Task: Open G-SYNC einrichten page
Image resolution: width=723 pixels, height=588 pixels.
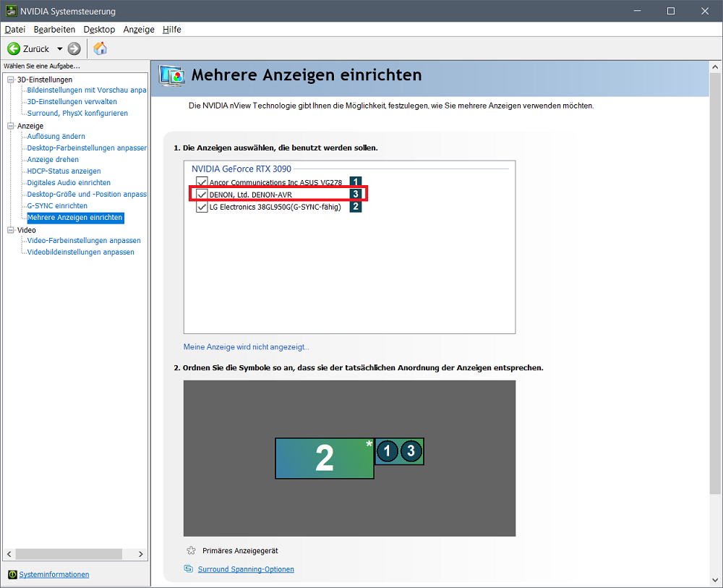Action: pyautogui.click(x=57, y=205)
